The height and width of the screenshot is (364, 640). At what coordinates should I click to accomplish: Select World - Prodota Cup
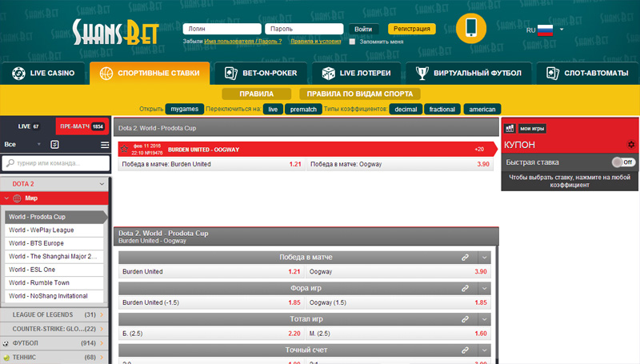point(54,217)
